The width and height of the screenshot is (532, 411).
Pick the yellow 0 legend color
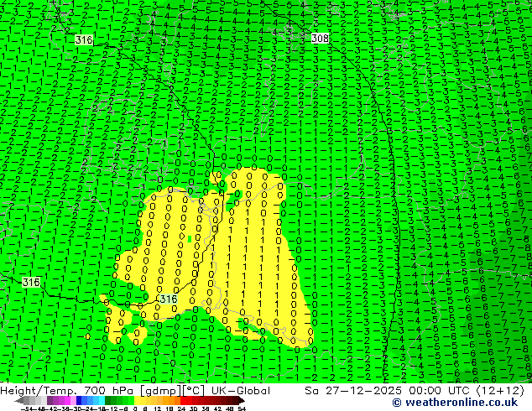137,401
